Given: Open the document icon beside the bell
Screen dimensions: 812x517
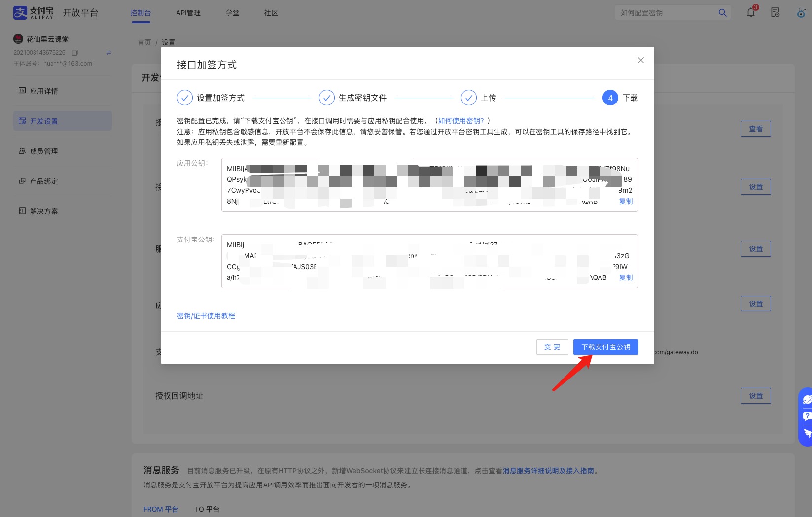Looking at the screenshot, I should click(x=775, y=13).
